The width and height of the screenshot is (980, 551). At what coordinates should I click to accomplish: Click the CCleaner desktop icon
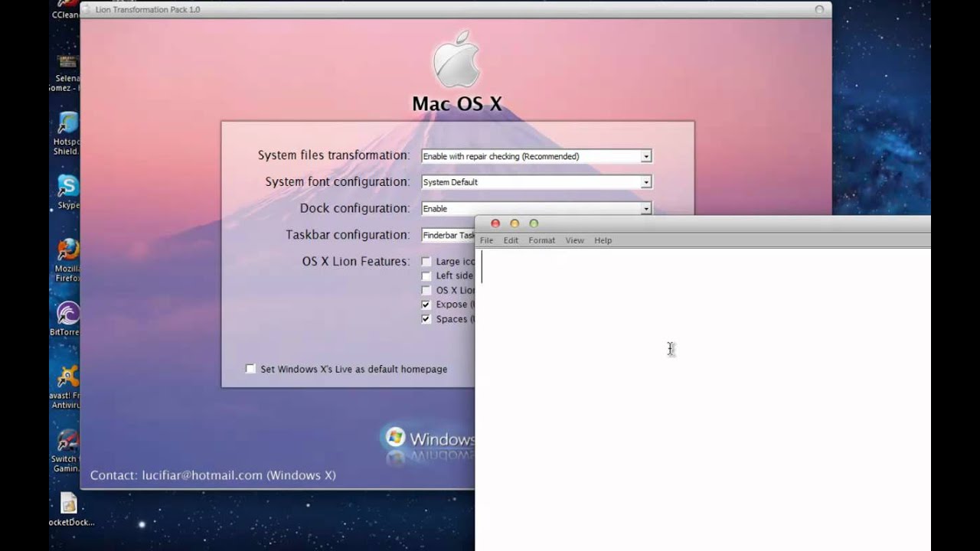(66, 10)
